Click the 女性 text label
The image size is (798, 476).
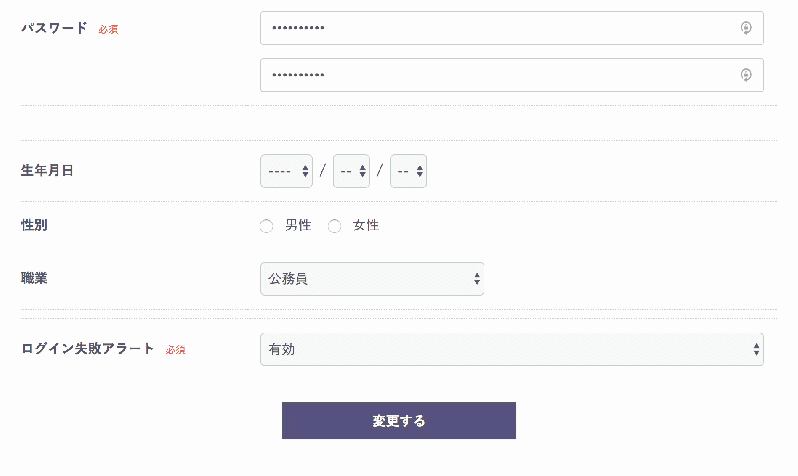pyautogui.click(x=366, y=225)
